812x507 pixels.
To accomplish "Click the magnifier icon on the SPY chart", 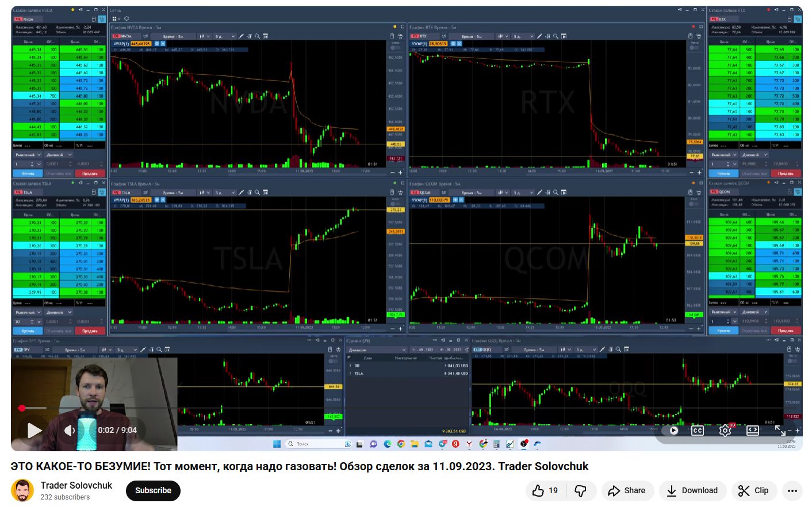I will pos(159,349).
